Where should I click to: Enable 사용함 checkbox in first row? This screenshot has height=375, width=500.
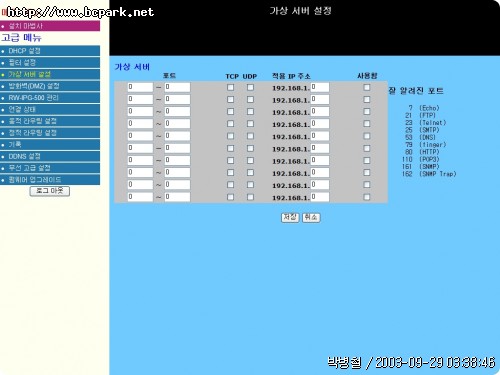pyautogui.click(x=367, y=87)
